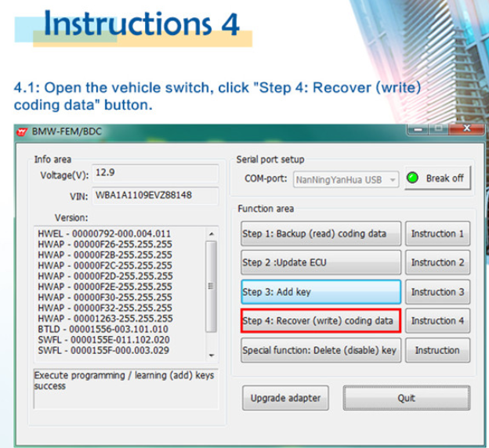The height and width of the screenshot is (448, 489).
Task: Click the green connection status indicator
Action: [x=412, y=178]
